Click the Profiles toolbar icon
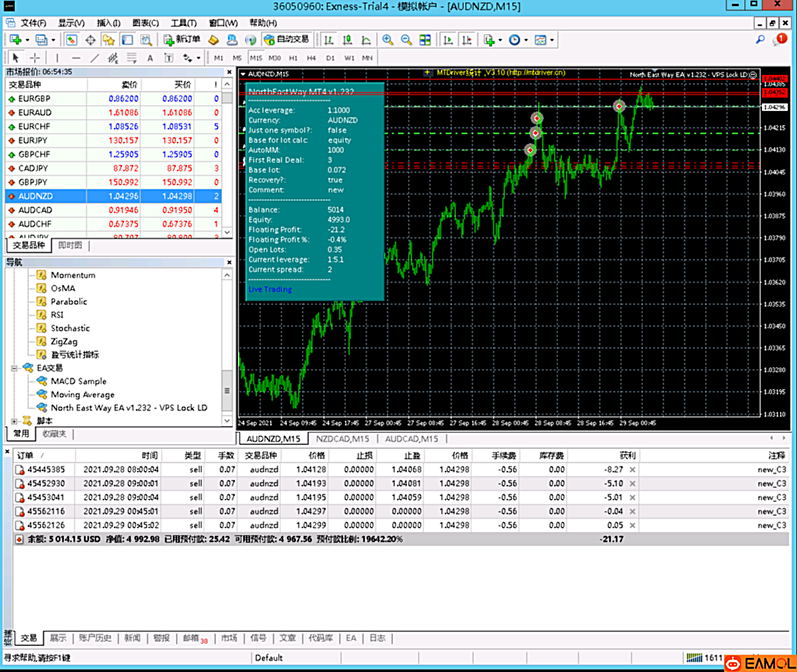This screenshot has height=672, width=797. pos(41,40)
